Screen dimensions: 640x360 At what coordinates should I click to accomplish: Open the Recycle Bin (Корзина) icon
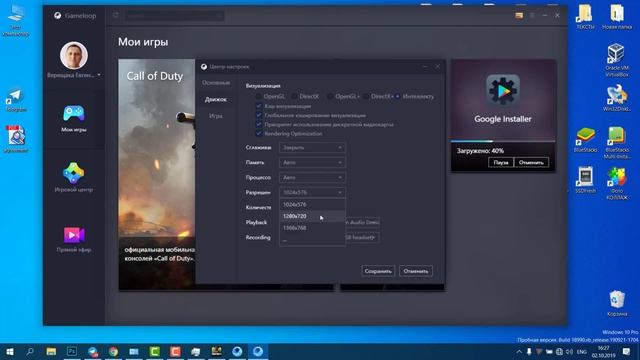pos(616,303)
